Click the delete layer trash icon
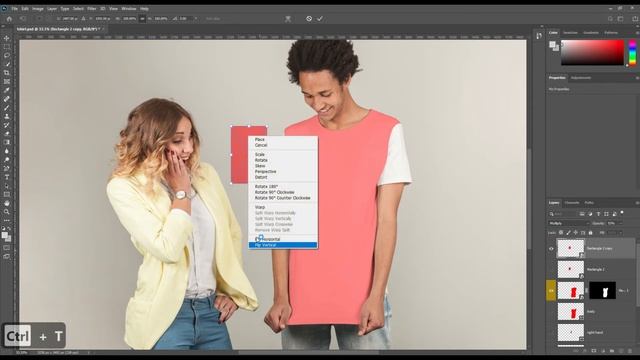The image size is (640, 360). [x=630, y=351]
